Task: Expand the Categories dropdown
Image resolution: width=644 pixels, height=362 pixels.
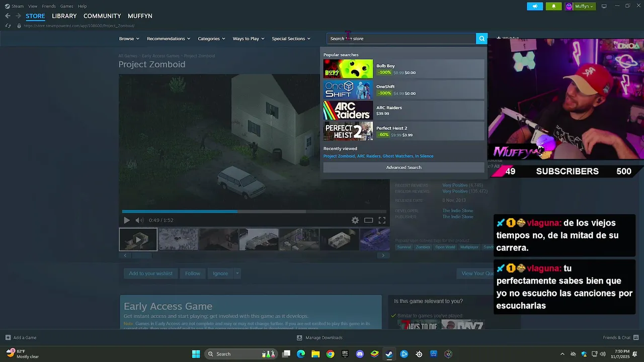Action: point(211,39)
